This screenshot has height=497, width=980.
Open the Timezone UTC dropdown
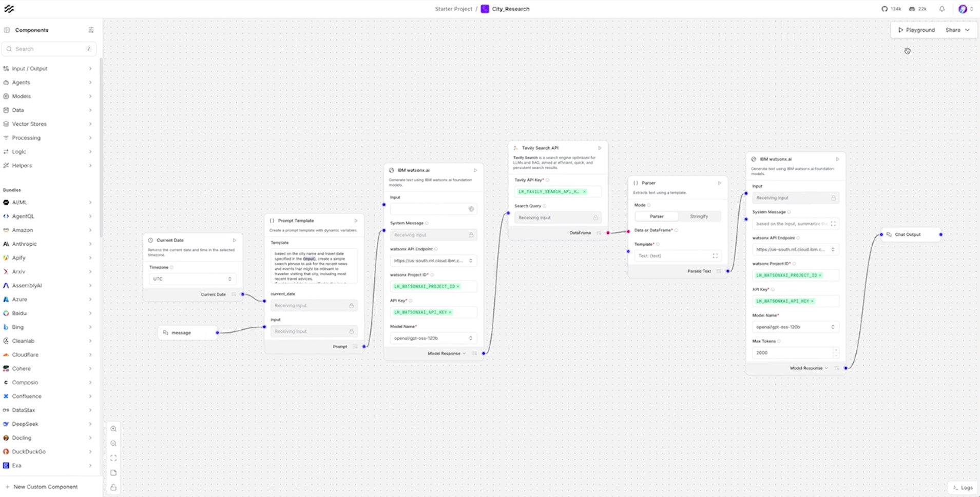[191, 279]
